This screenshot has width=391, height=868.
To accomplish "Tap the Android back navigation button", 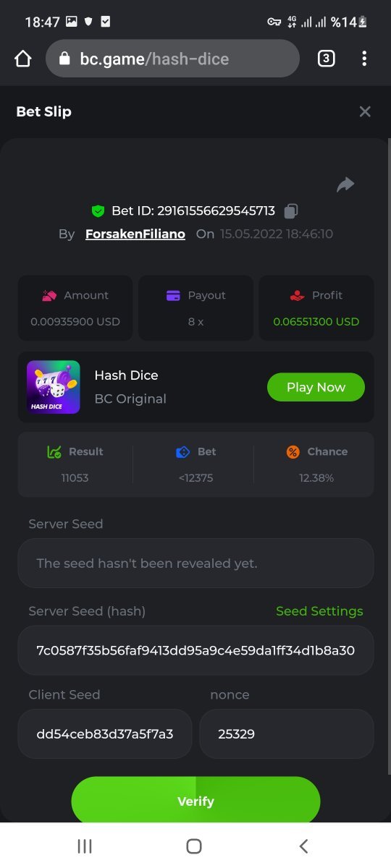I will pyautogui.click(x=303, y=846).
